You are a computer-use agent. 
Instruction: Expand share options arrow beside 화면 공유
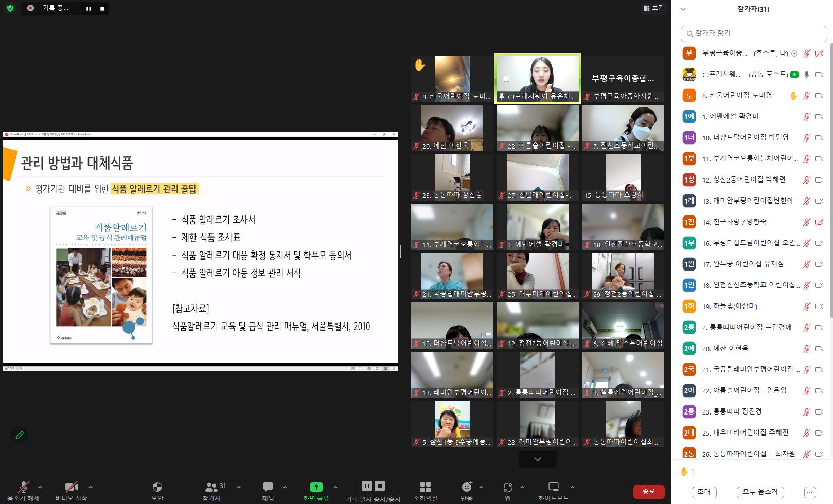tap(335, 487)
